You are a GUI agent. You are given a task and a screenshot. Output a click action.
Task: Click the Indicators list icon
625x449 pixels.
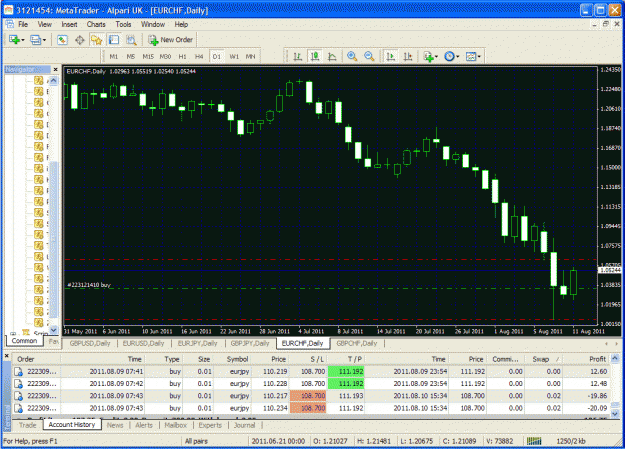(428, 57)
